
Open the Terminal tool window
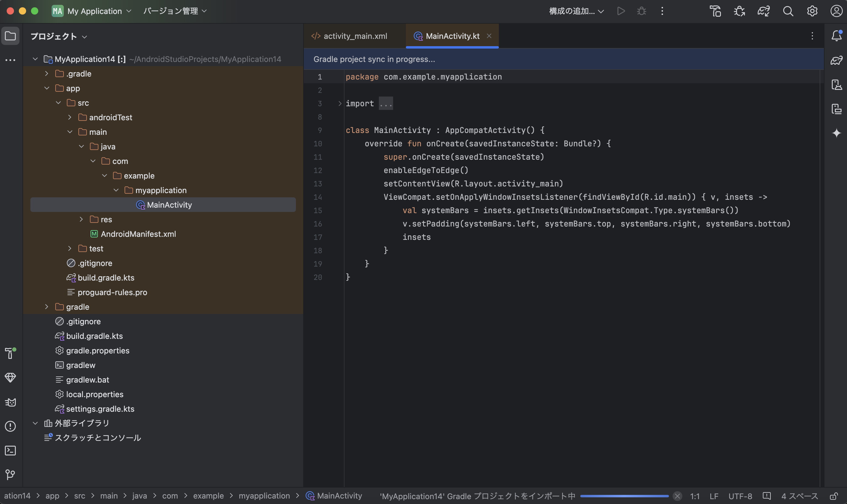10,450
